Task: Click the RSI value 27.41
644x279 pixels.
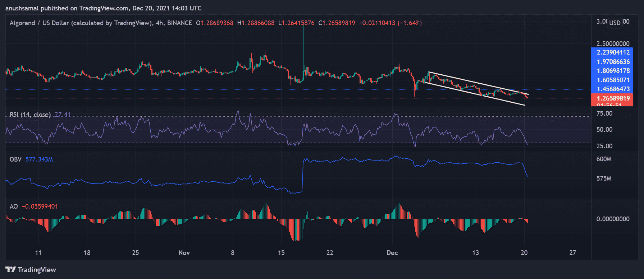Action: pyautogui.click(x=63, y=115)
